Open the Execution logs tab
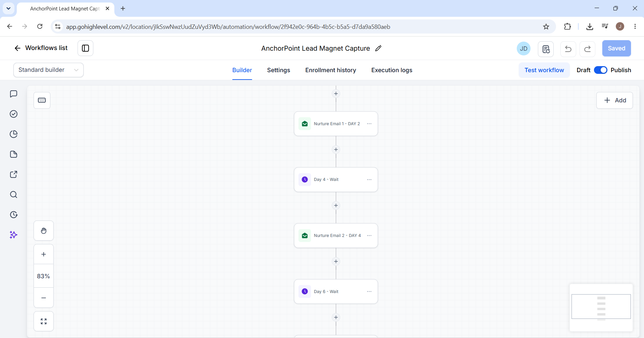 [392, 70]
